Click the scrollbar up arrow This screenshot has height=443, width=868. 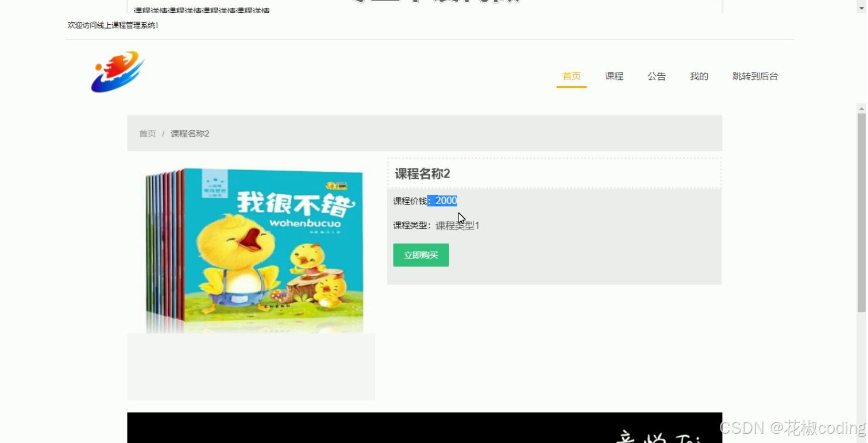click(862, 108)
